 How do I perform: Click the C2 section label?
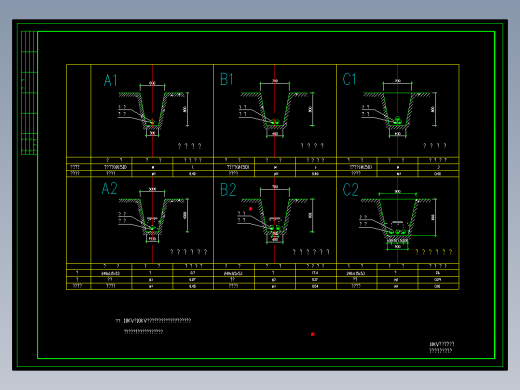[350, 190]
